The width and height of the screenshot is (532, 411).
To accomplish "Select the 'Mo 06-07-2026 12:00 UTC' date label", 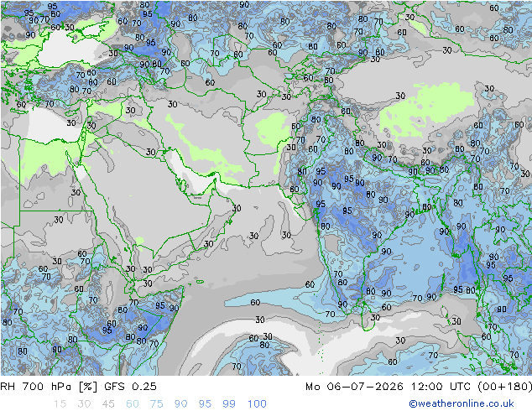I will click(388, 387).
